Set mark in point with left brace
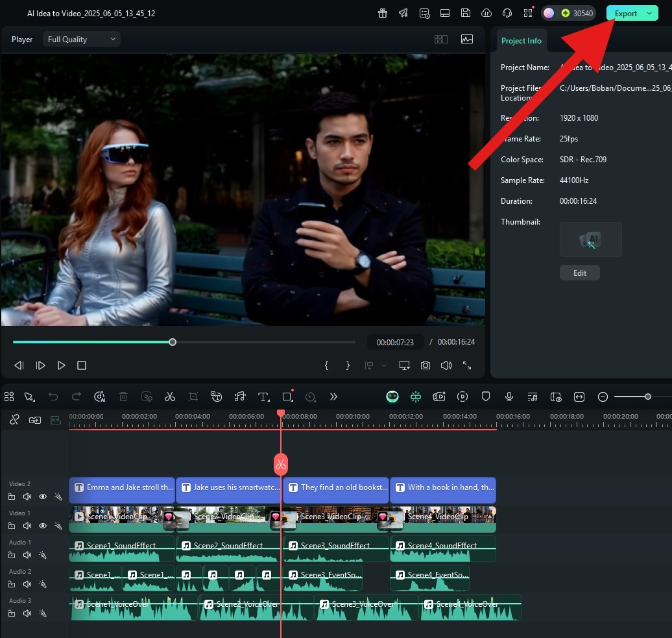Viewport: 672px width, 638px height. pos(326,365)
